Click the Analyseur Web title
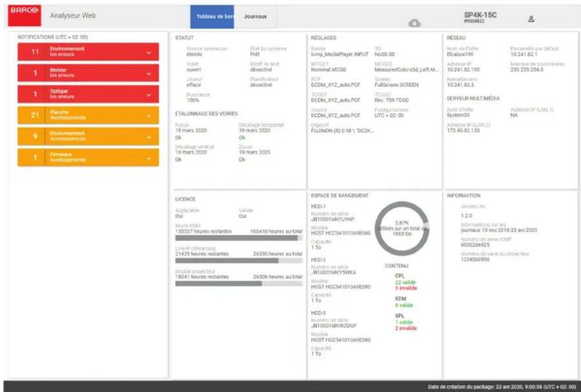Viewport: 581px width, 392px height. click(x=73, y=16)
